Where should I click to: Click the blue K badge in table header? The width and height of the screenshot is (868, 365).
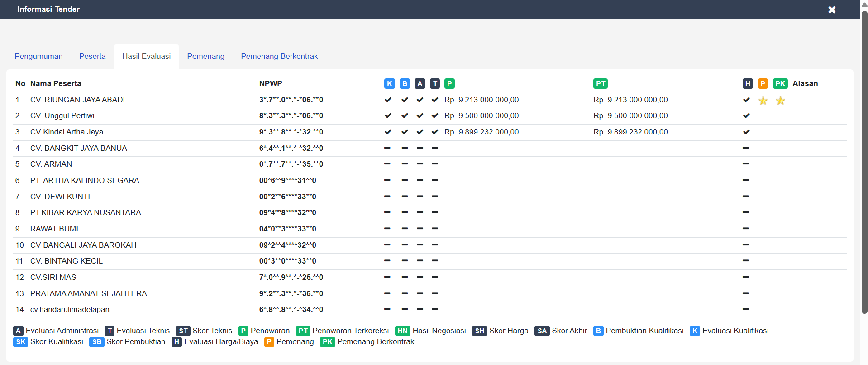click(x=389, y=83)
